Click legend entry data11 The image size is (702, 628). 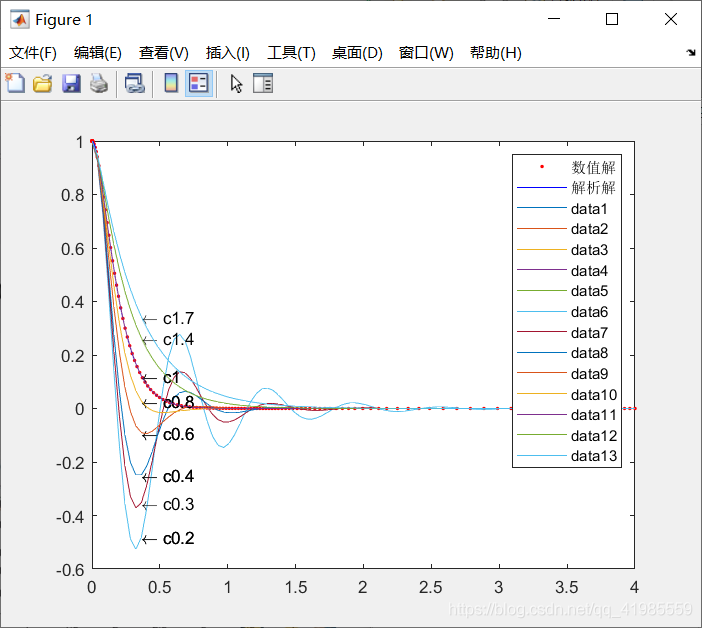[594, 415]
